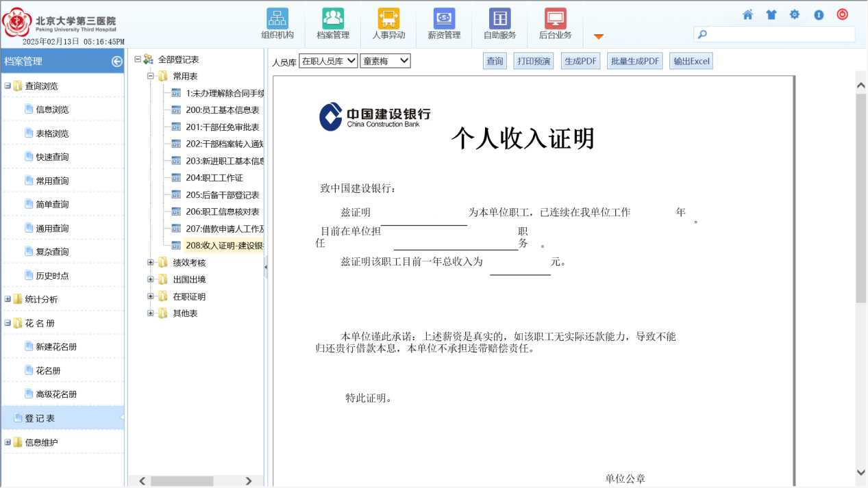Click the red power logout icon
The width and height of the screenshot is (868, 488).
click(x=843, y=14)
